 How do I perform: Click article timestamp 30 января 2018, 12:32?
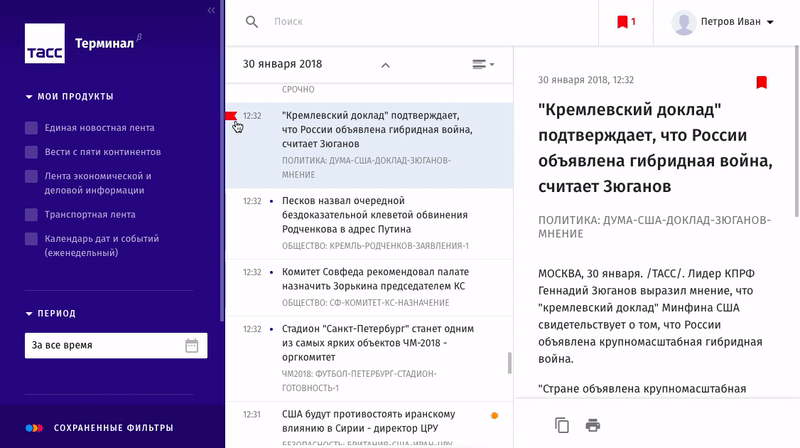(x=586, y=80)
